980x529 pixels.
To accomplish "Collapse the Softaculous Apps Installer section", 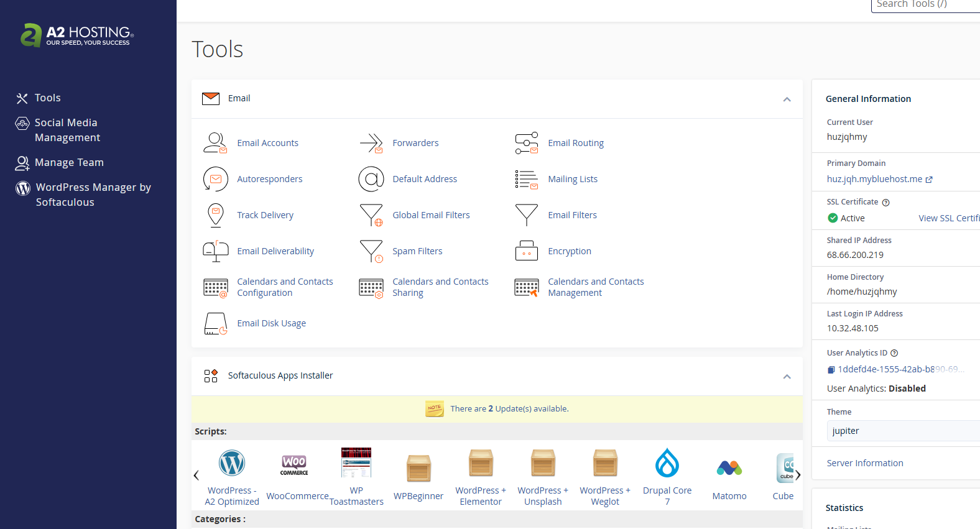I will [787, 377].
